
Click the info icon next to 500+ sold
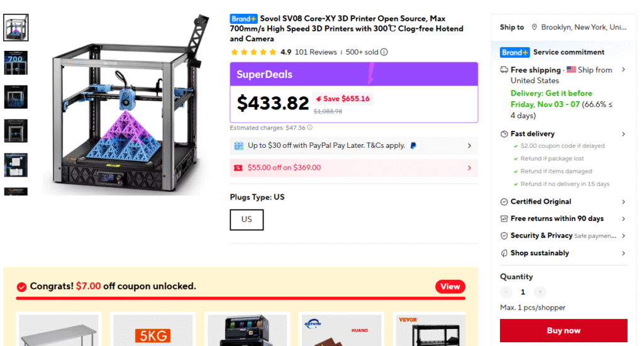[x=384, y=52]
